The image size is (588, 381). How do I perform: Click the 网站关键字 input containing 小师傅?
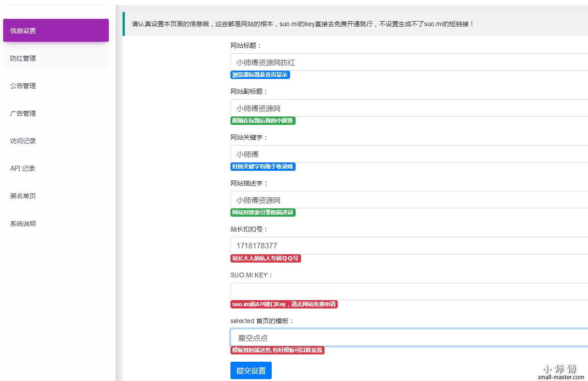coord(409,154)
